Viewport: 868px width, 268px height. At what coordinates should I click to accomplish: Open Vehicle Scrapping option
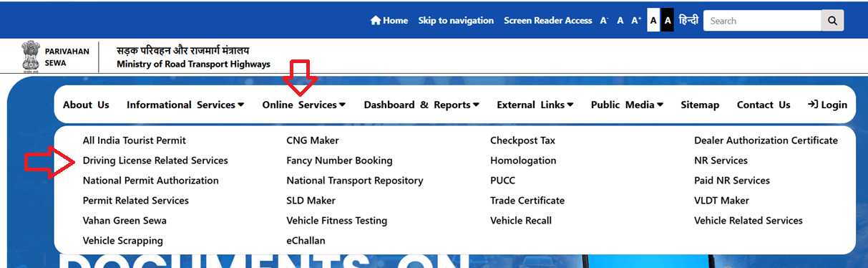pos(123,241)
